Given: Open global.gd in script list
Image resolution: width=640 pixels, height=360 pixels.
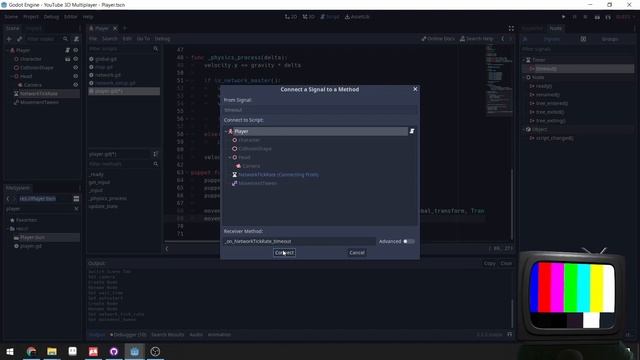Looking at the screenshot, I should pos(106,59).
